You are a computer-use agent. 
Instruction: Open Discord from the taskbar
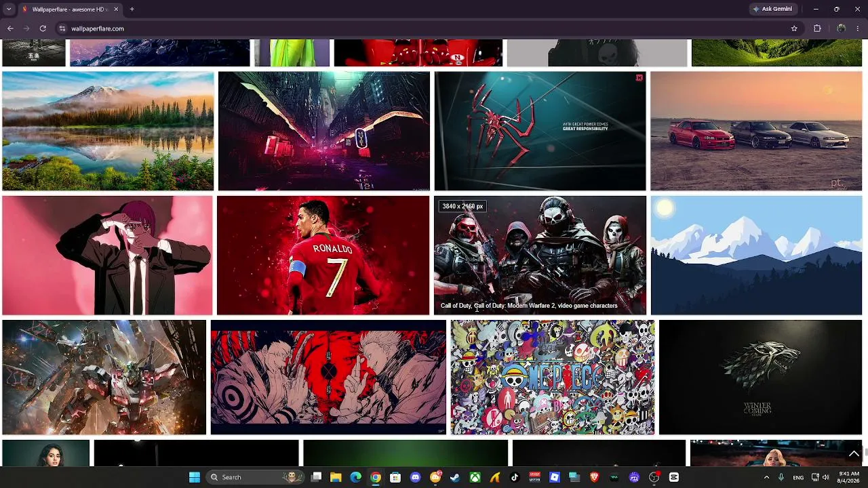pos(415,477)
